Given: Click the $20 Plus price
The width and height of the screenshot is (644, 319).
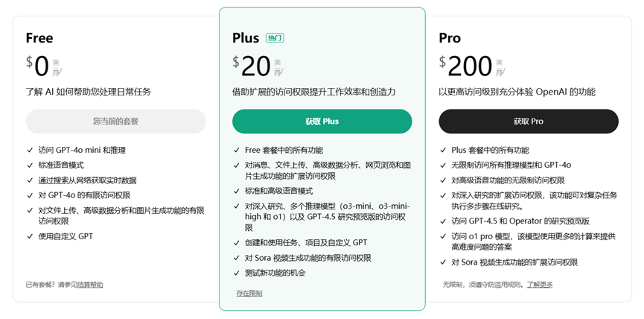Looking at the screenshot, I should point(252,66).
